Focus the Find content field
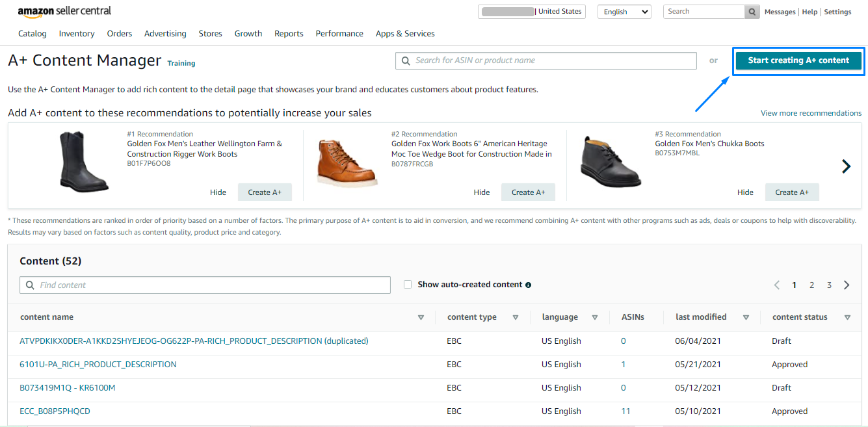868x427 pixels. coord(205,285)
